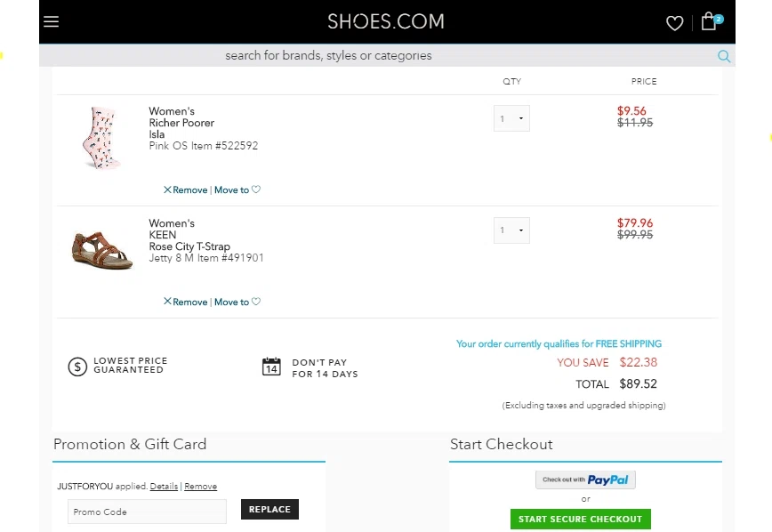This screenshot has height=532, width=772.
Task: Focus the Promo Code input field
Action: (x=148, y=512)
